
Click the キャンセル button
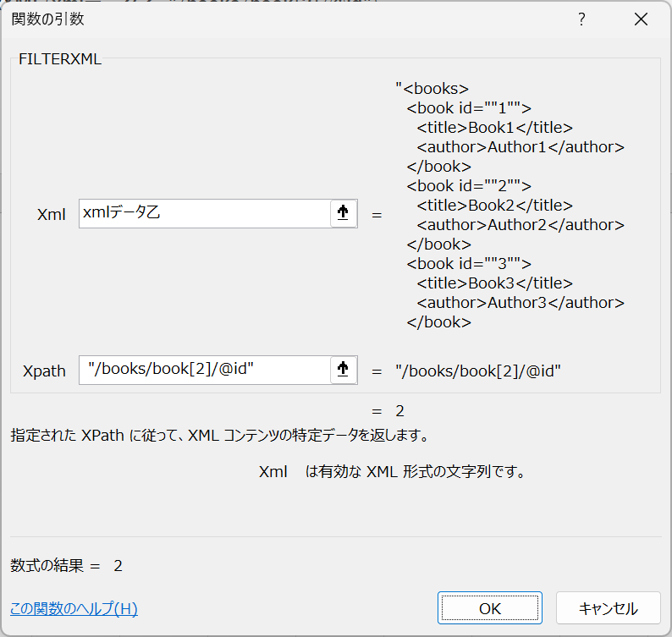[x=609, y=608]
